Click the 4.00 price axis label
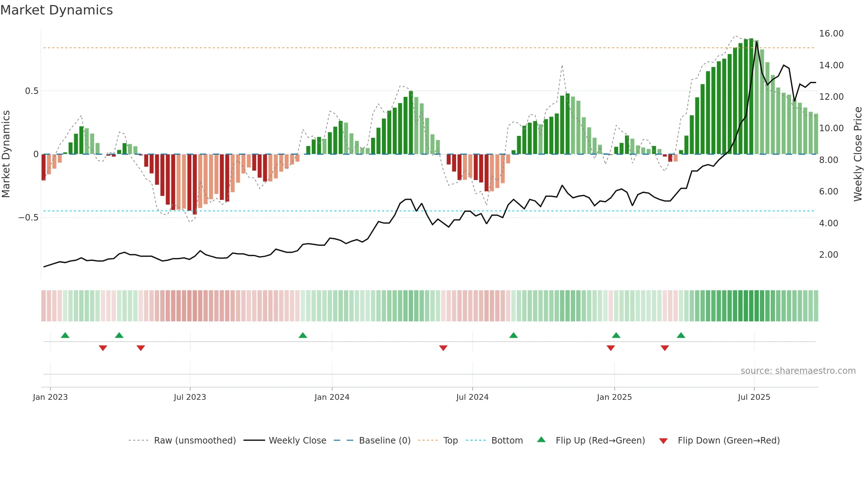The image size is (868, 488). coord(829,223)
